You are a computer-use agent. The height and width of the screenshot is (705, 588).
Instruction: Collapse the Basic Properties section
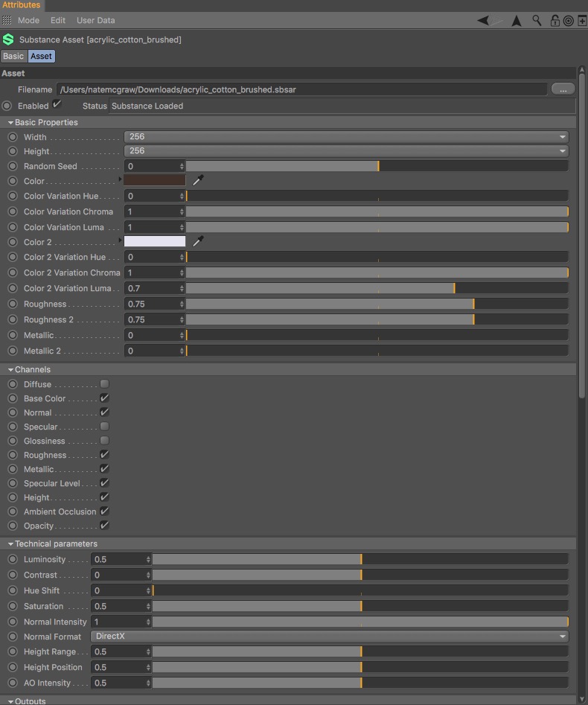(x=10, y=122)
